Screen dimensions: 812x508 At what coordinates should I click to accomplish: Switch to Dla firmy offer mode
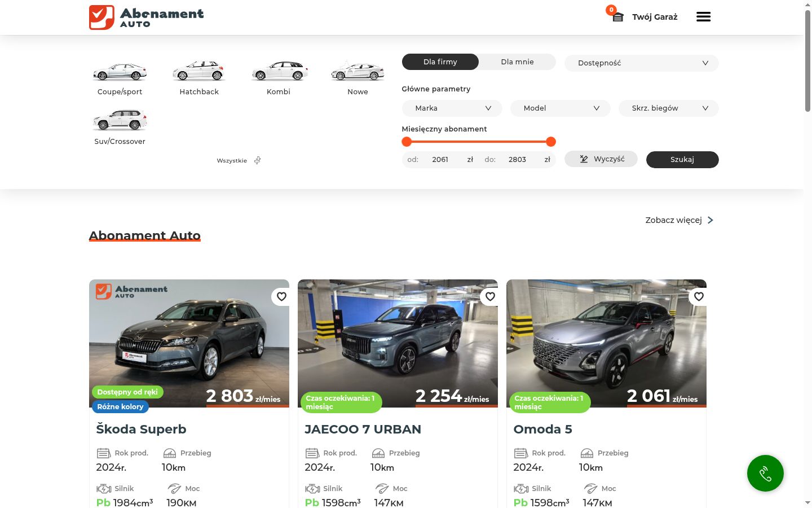click(x=440, y=62)
